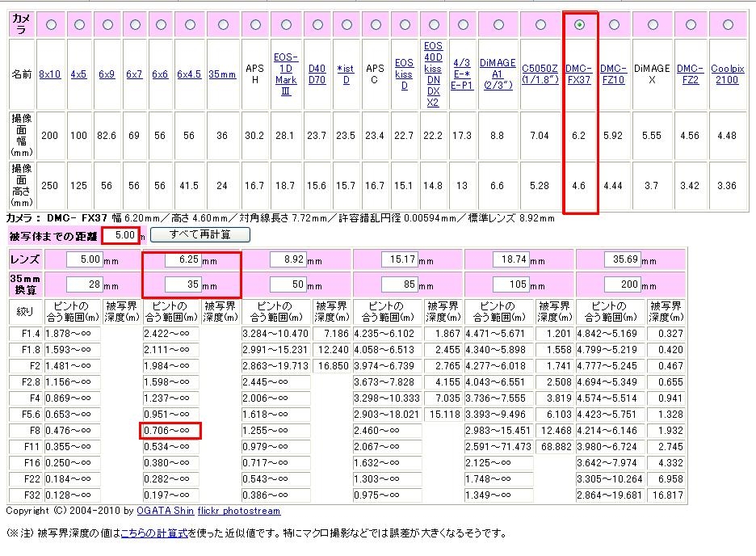Click the すべて再計算 button
The image size is (756, 556).
tap(200, 235)
